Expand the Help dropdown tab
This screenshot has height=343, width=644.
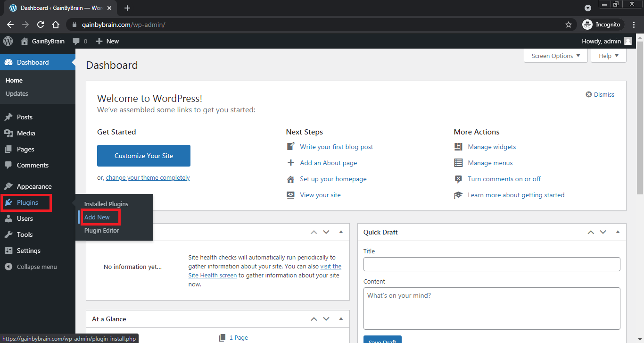pos(609,56)
